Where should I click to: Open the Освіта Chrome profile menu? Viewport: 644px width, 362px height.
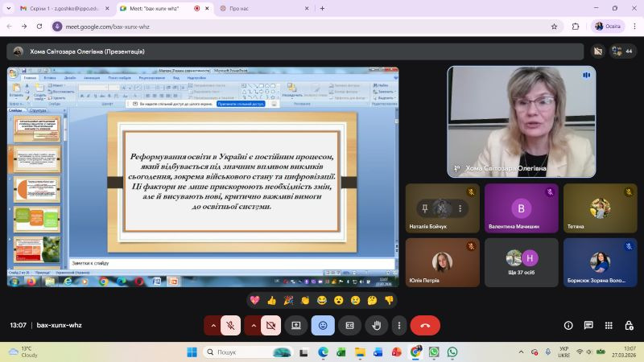pyautogui.click(x=608, y=27)
